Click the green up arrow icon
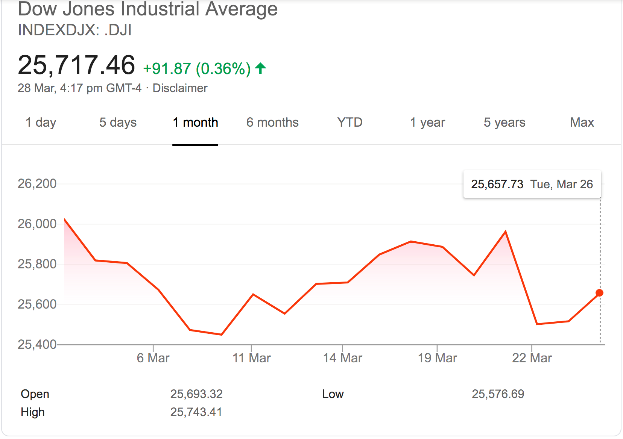Image resolution: width=623 pixels, height=439 pixels. pyautogui.click(x=261, y=68)
